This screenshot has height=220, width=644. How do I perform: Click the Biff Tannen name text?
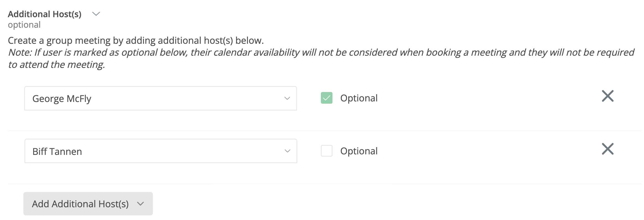[x=57, y=152]
